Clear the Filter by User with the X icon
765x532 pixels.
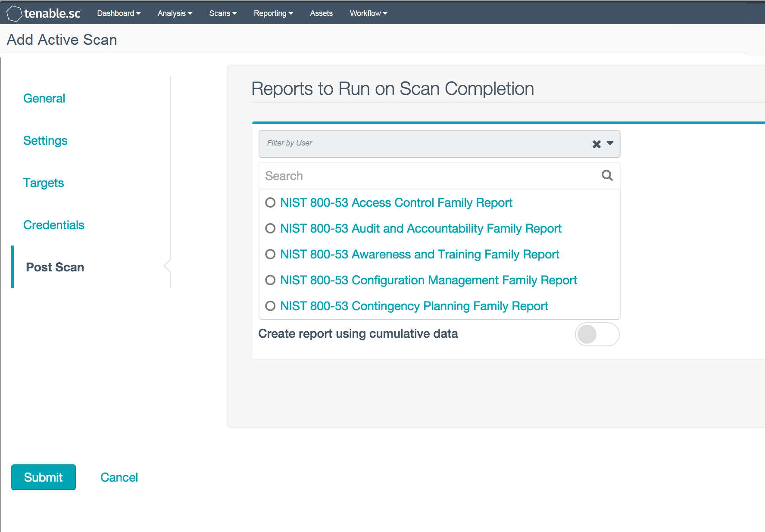596,144
